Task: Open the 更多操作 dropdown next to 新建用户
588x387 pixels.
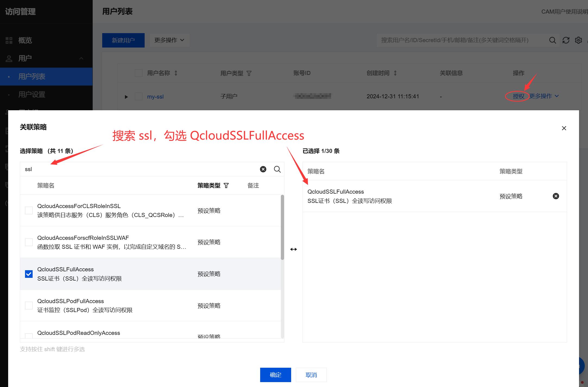Action: [169, 40]
